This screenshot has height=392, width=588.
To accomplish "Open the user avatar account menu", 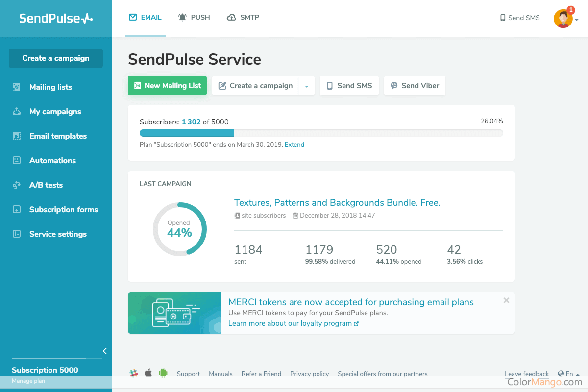I will [564, 19].
